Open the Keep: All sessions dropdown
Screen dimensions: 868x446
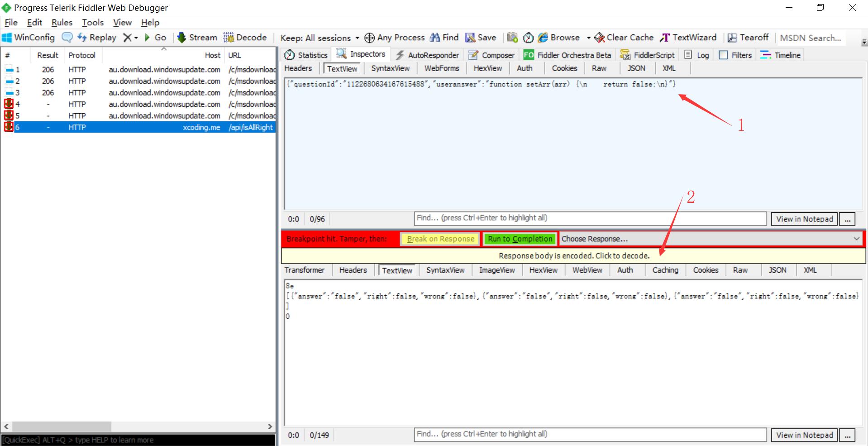coord(320,38)
